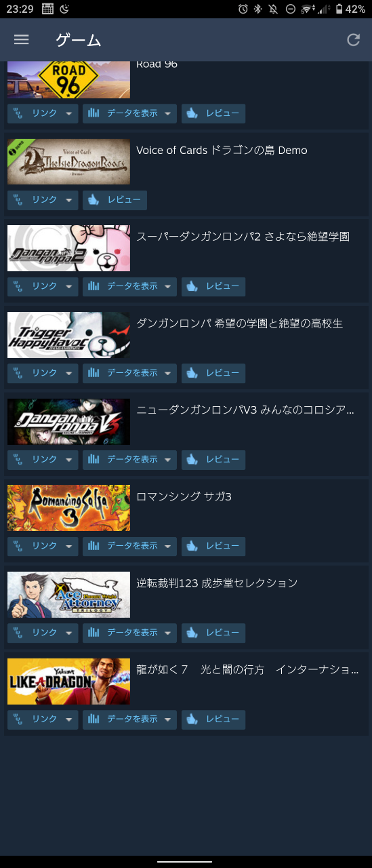The width and height of the screenshot is (372, 868).
Task: Click bar chart icon for Like a Dragon
Action: pos(94,719)
